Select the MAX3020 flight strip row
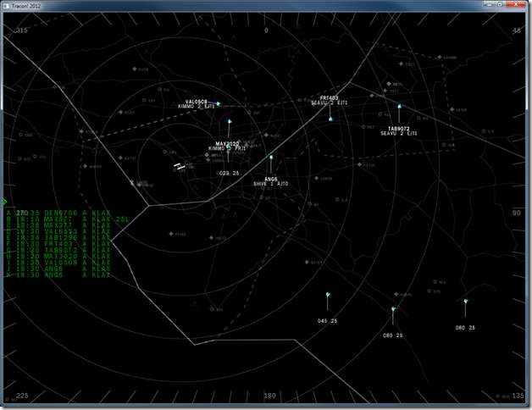Viewport: 532px width, 410px height. coord(59,257)
